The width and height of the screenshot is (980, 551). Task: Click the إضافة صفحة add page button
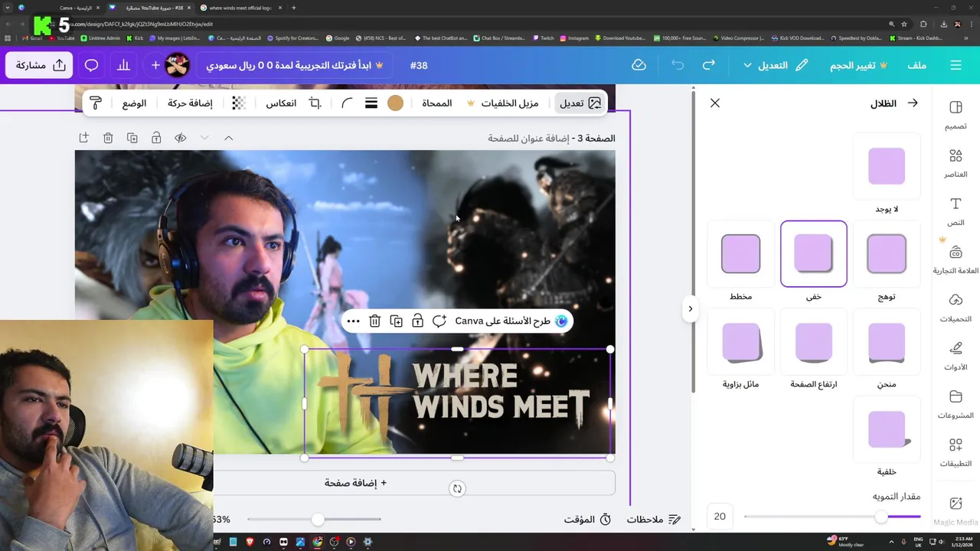354,483
